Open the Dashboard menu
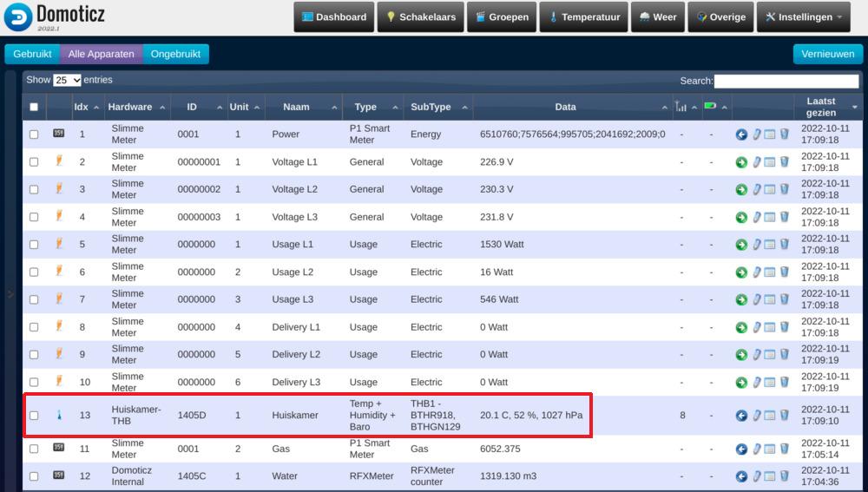 pos(334,17)
